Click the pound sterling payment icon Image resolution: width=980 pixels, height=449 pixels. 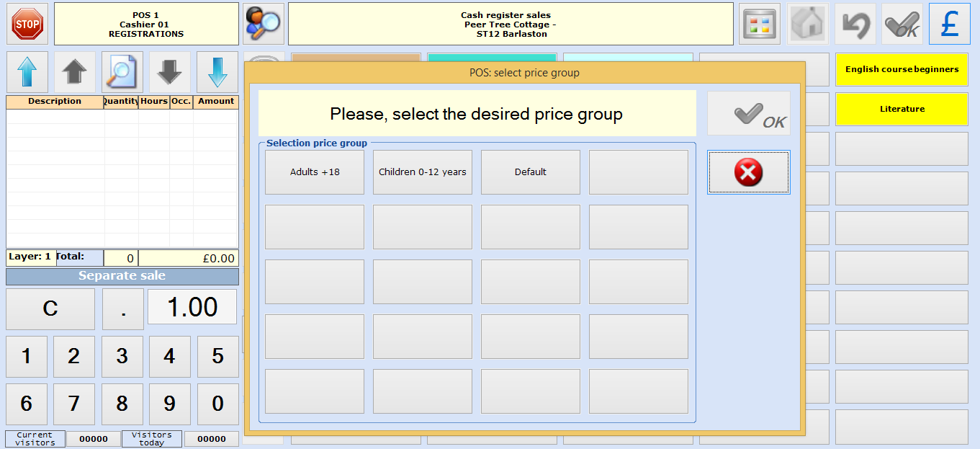click(x=949, y=24)
